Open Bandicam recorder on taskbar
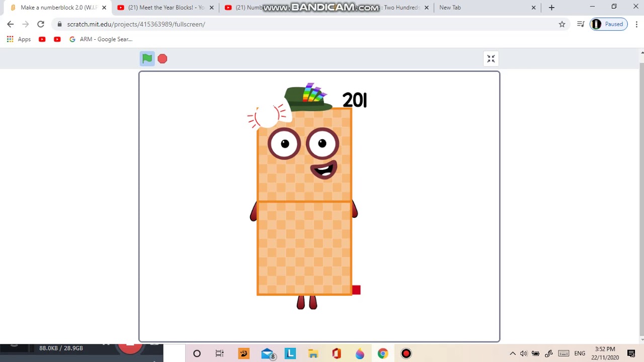 click(406, 353)
